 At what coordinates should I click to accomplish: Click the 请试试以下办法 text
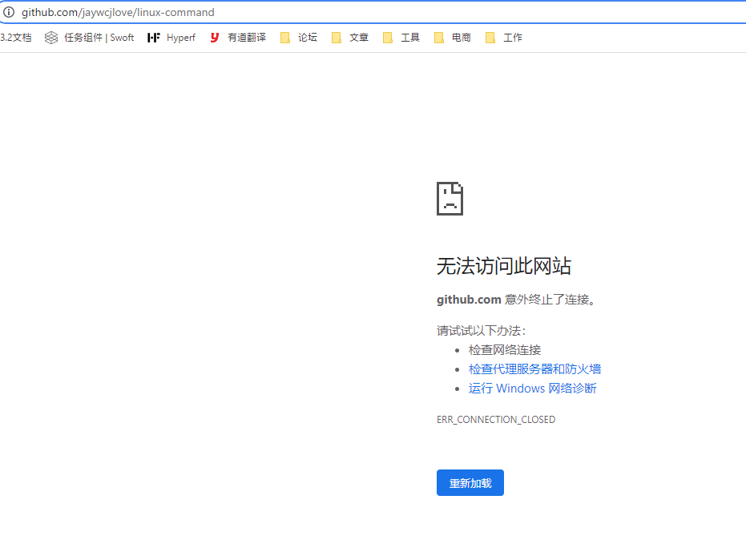481,331
